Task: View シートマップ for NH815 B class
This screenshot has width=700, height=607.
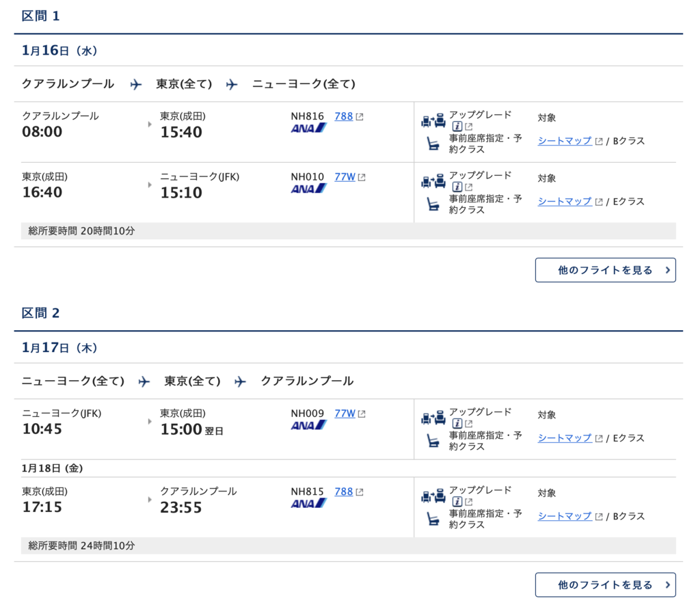Action: [565, 516]
